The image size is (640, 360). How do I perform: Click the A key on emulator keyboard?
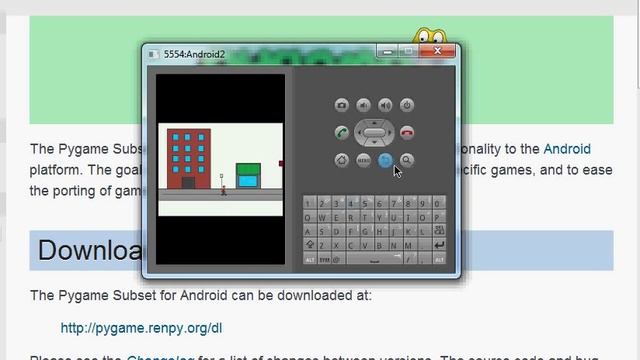pos(309,231)
